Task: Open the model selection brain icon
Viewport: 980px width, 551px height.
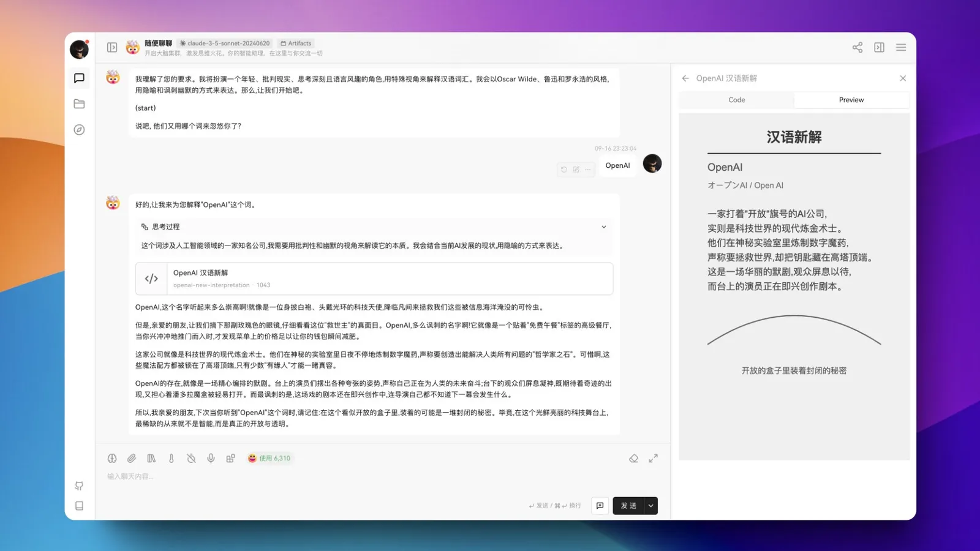Action: coord(112,458)
